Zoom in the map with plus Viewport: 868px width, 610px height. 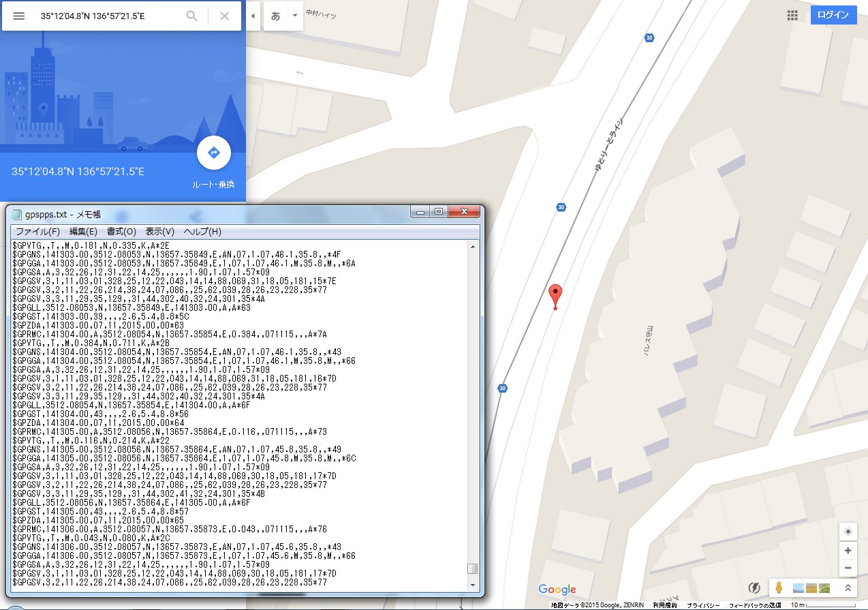click(x=848, y=551)
